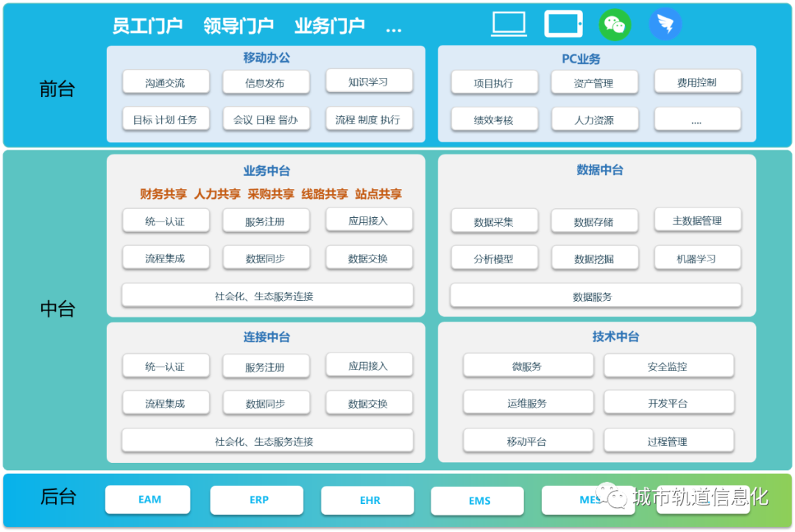Click the 微服务 item under 技术中台
The image size is (795, 532).
[528, 365]
